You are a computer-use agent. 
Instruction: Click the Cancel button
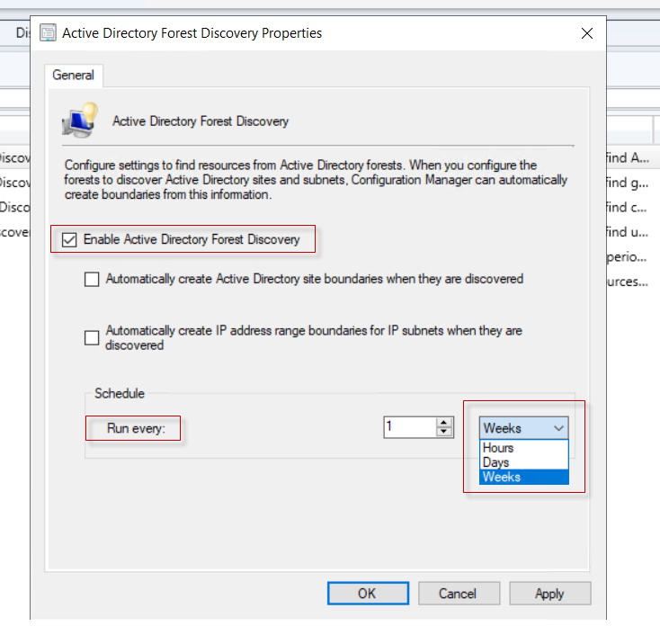coord(459,593)
